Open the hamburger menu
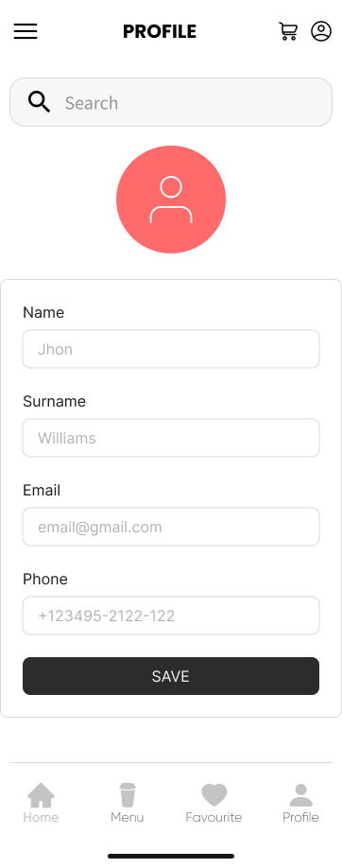Screen dimensions: 342x868 point(26,31)
